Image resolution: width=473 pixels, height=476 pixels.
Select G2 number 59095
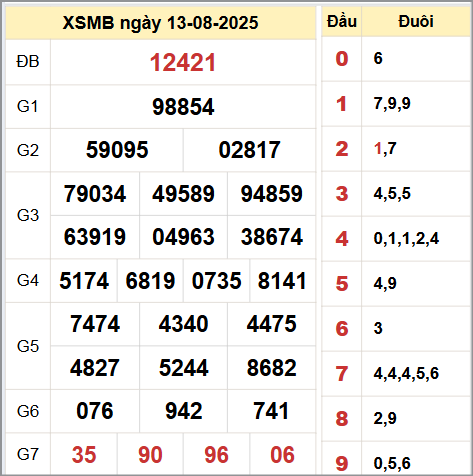coord(117,150)
